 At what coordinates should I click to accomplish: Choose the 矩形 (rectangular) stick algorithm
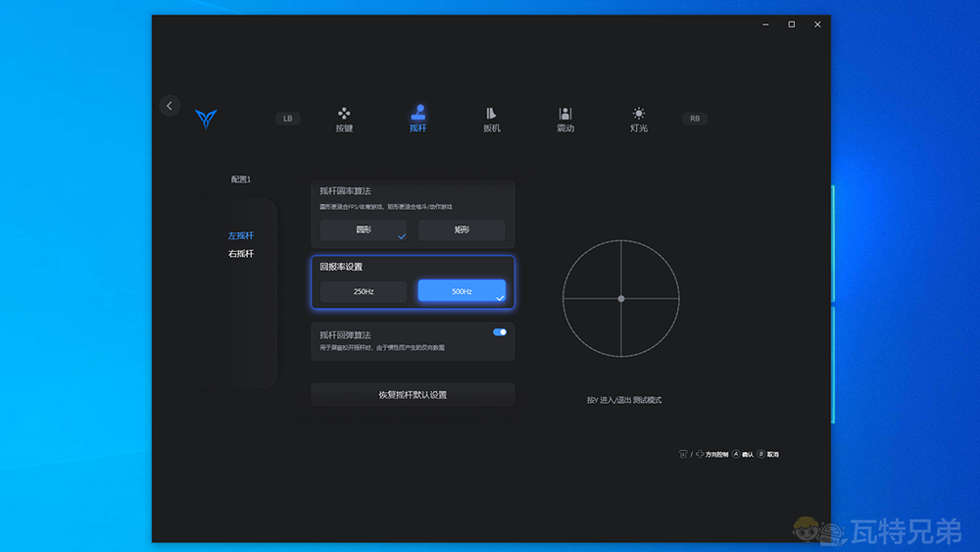[x=462, y=230]
